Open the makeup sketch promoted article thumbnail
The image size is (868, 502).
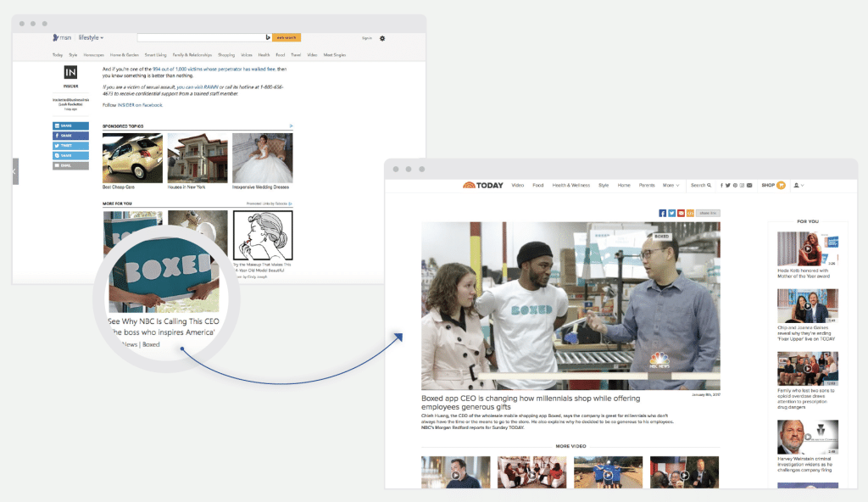(263, 236)
